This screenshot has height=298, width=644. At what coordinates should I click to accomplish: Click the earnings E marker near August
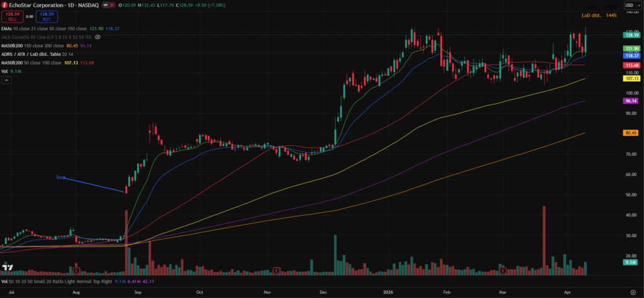(x=77, y=270)
